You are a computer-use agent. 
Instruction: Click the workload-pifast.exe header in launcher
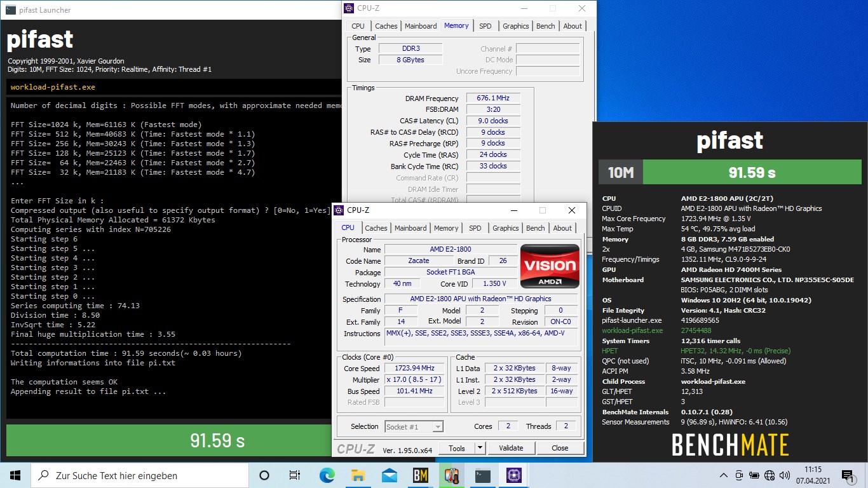53,87
